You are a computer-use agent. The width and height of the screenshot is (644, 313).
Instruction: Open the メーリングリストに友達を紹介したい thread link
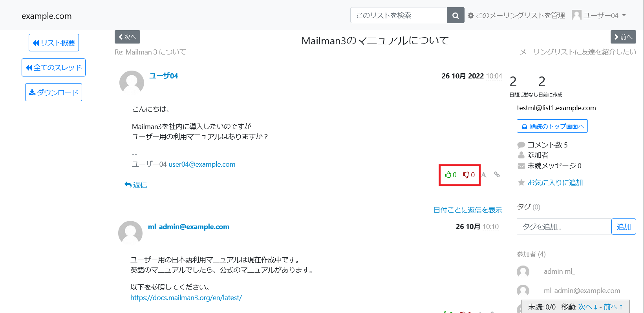578,52
